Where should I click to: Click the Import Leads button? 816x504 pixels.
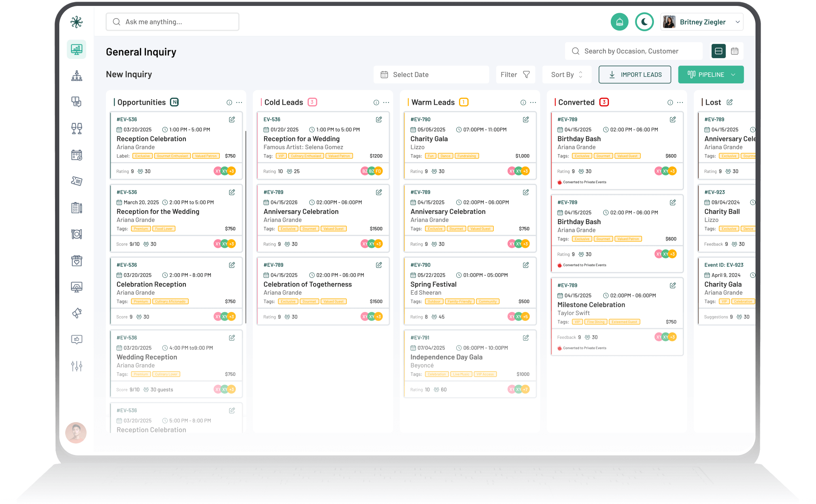(x=635, y=75)
